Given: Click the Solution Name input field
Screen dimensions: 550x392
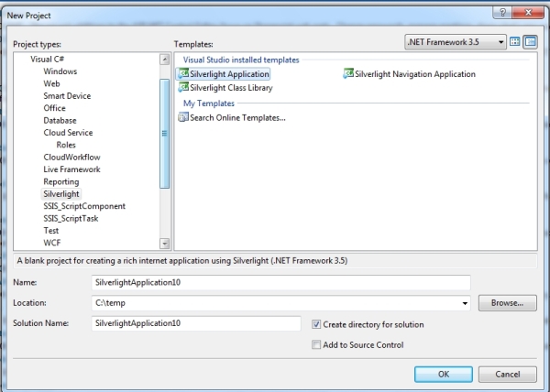Looking at the screenshot, I should pyautogui.click(x=196, y=323).
